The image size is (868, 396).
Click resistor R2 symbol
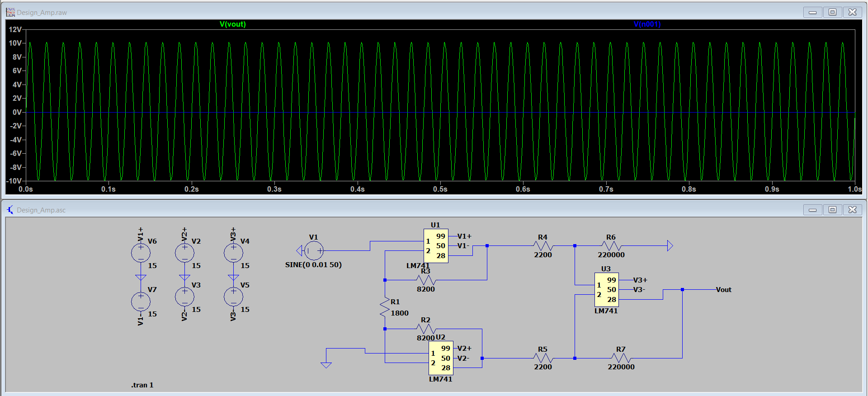pyautogui.click(x=425, y=329)
